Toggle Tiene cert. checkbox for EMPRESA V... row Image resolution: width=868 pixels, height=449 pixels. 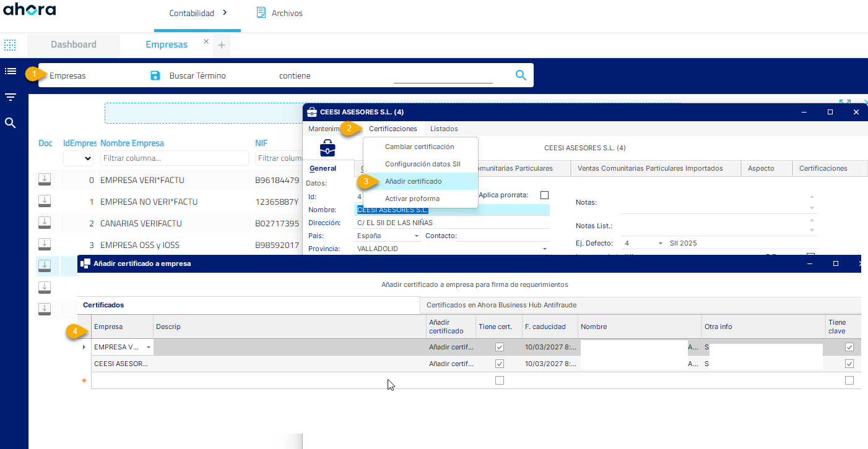500,347
